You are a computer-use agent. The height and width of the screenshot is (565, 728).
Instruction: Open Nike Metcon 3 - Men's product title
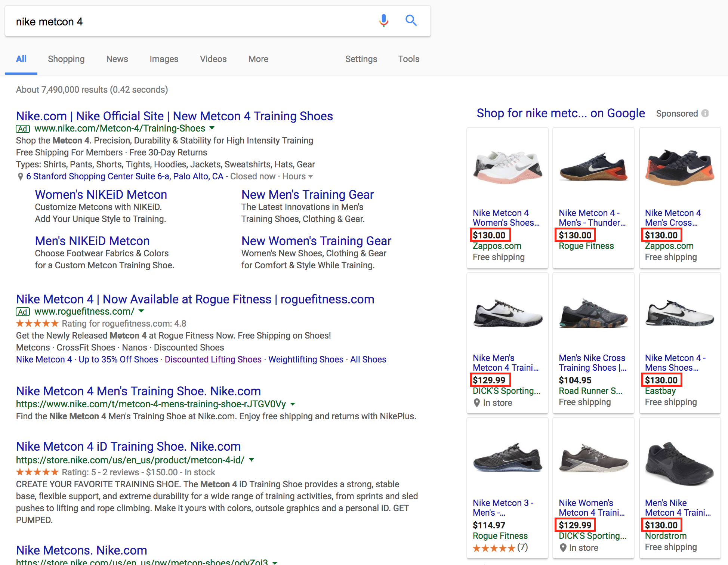pyautogui.click(x=503, y=508)
